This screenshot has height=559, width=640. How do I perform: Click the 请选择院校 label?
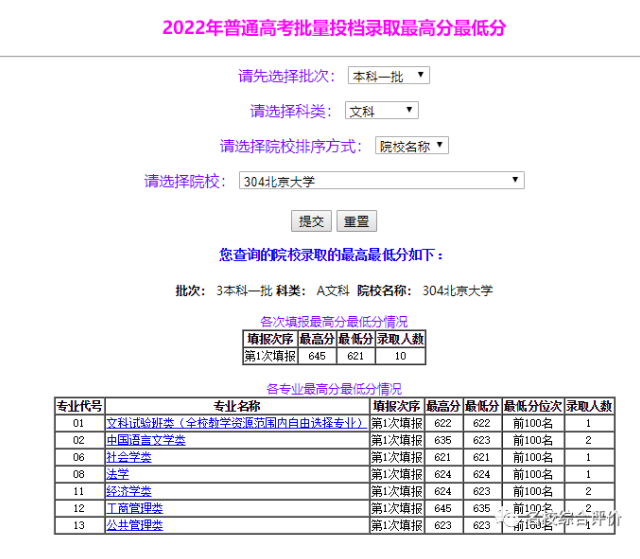coord(185,181)
